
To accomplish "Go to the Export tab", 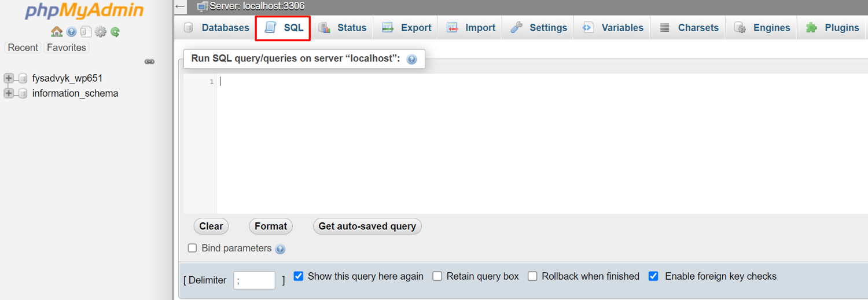I will click(x=406, y=27).
